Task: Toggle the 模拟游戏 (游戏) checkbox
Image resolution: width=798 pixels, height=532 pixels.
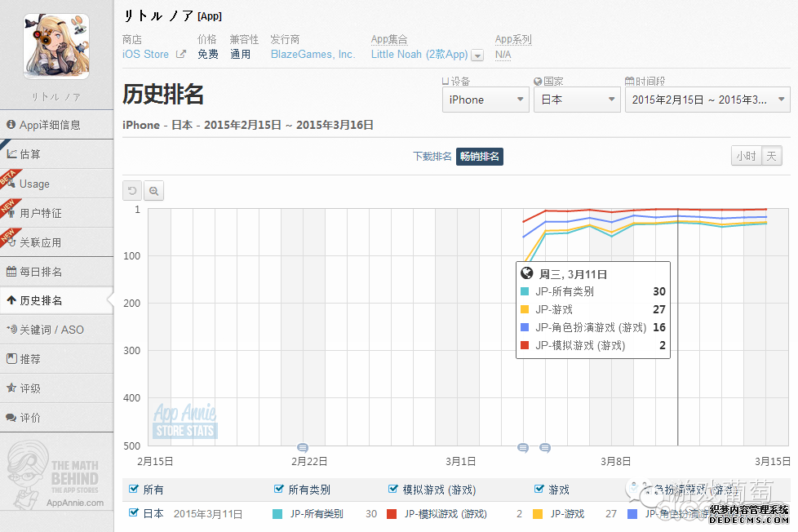Action: 393,489
